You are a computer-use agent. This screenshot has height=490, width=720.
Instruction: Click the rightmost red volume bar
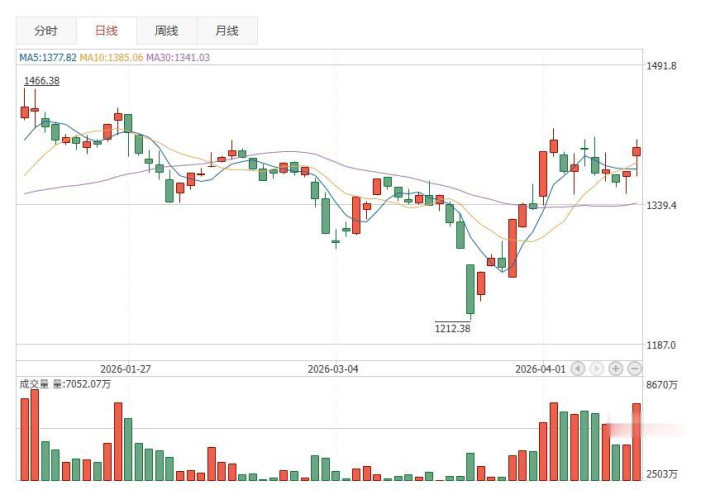click(x=636, y=442)
